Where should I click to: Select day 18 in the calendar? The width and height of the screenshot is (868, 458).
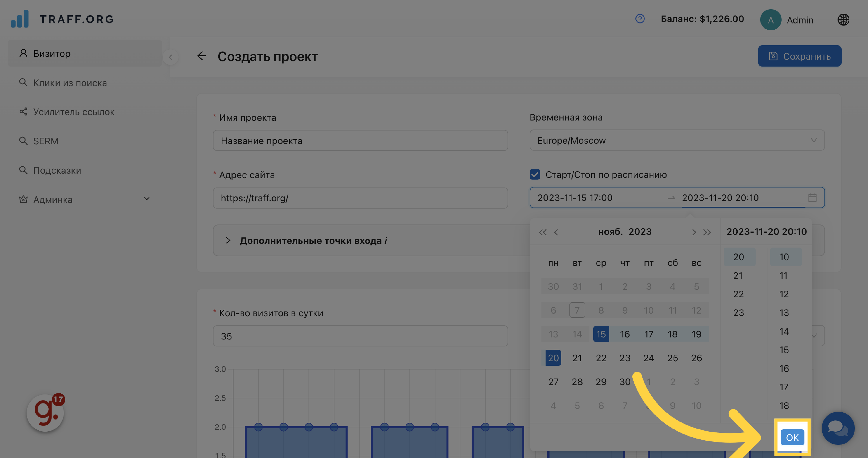point(672,334)
